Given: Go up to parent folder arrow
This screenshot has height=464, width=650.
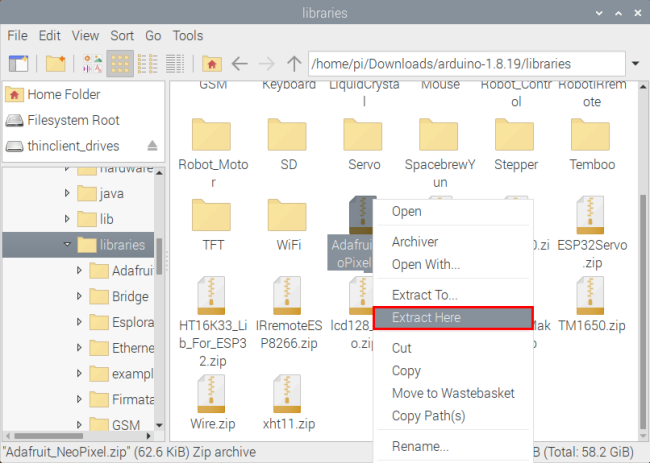Looking at the screenshot, I should 294,64.
